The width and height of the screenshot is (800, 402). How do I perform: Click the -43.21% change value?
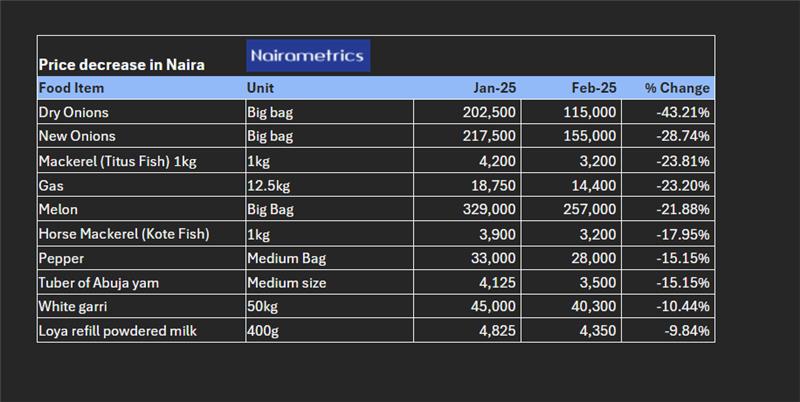(683, 112)
